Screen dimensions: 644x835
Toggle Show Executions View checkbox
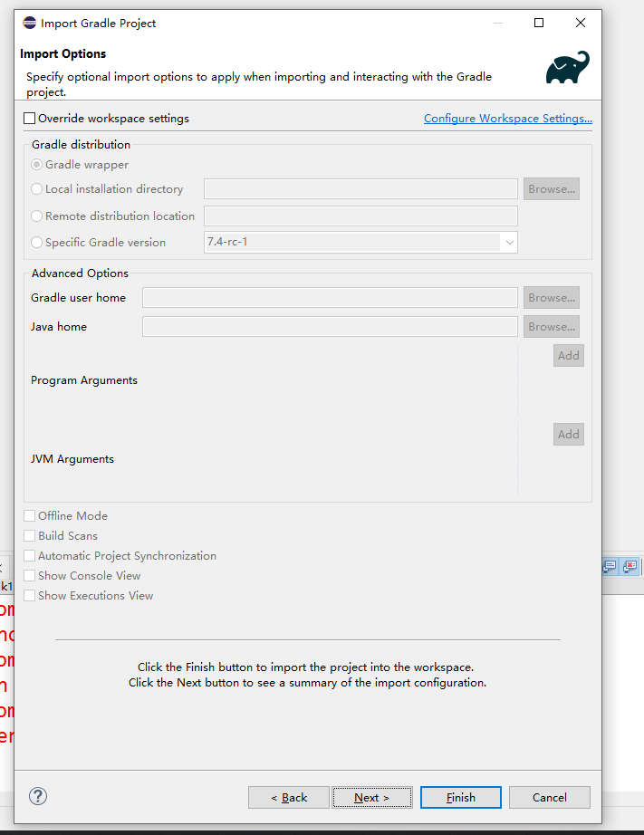pos(30,595)
